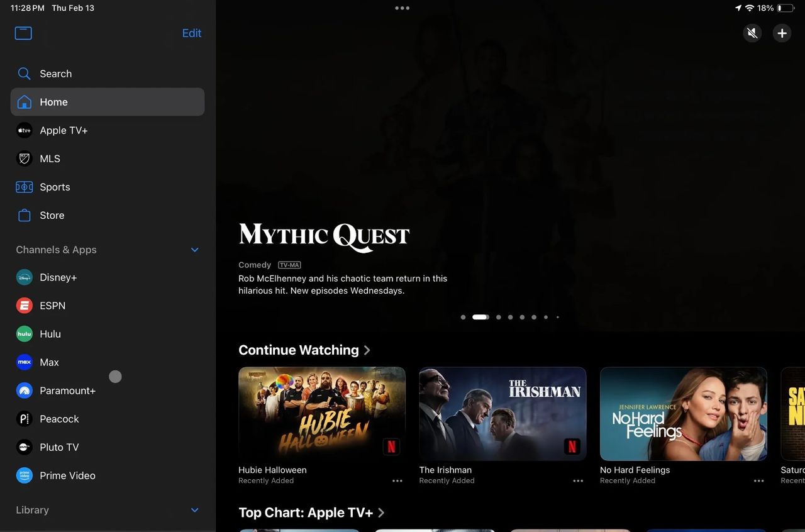Jump to the second featured carousel dot
Image resolution: width=805 pixels, height=532 pixels.
pos(480,317)
